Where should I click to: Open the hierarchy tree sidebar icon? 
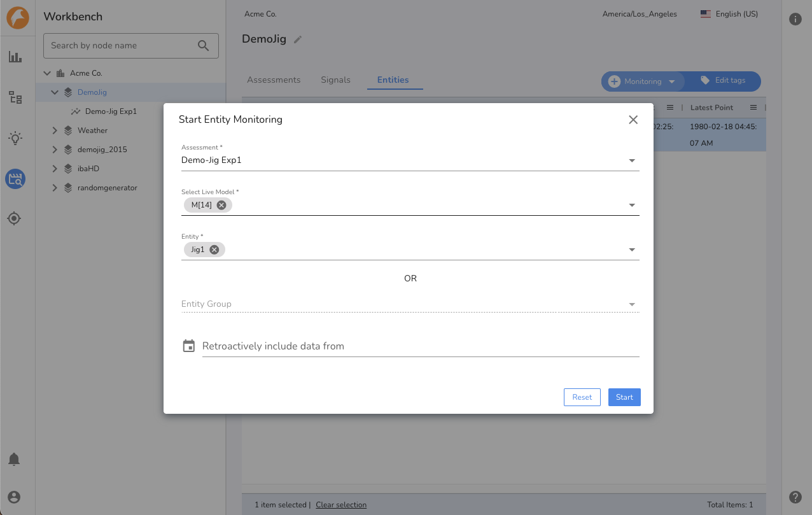click(x=15, y=97)
